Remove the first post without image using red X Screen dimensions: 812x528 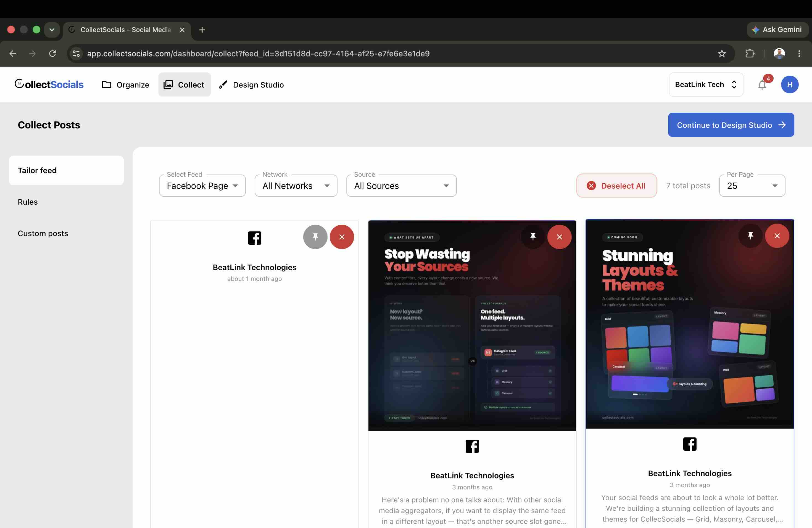(342, 237)
